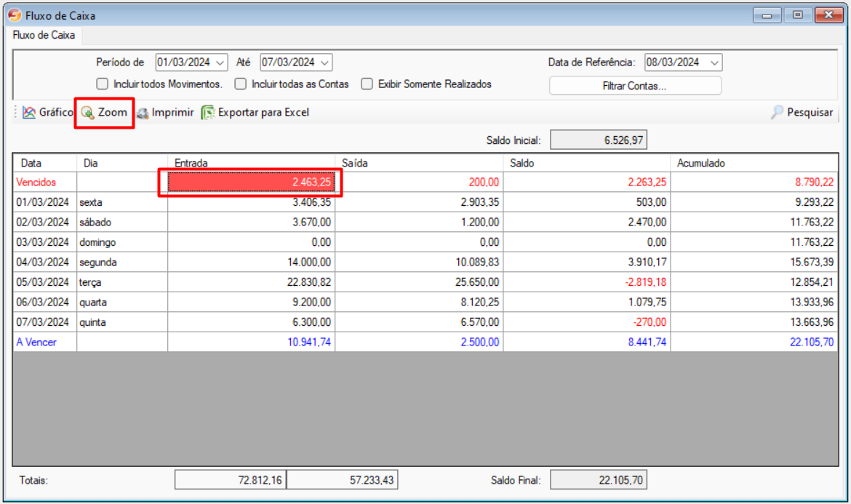Click the negative saldo -270,00
The height and width of the screenshot is (504, 851).
pos(650,322)
